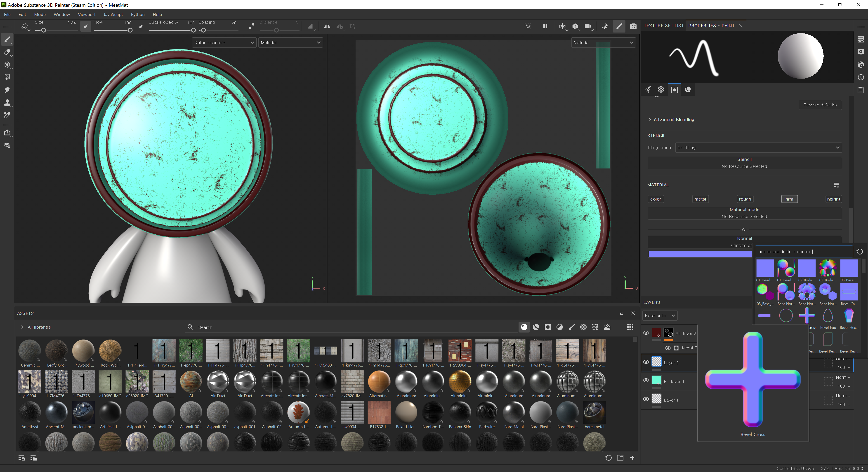Select the Smudge tool

(x=7, y=90)
